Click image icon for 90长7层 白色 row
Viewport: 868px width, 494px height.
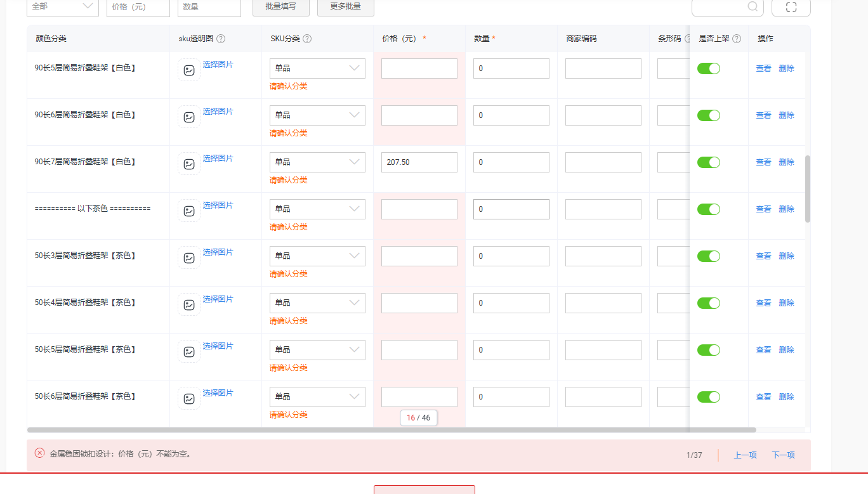coord(189,164)
